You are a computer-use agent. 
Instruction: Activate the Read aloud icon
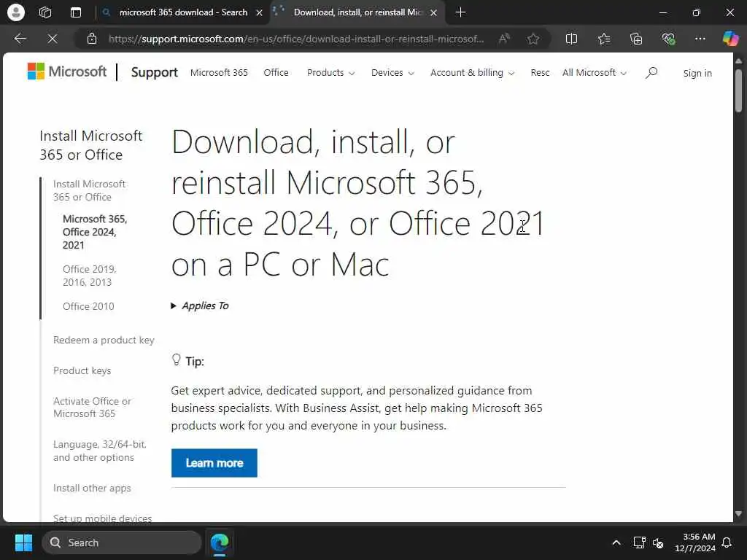[504, 39]
